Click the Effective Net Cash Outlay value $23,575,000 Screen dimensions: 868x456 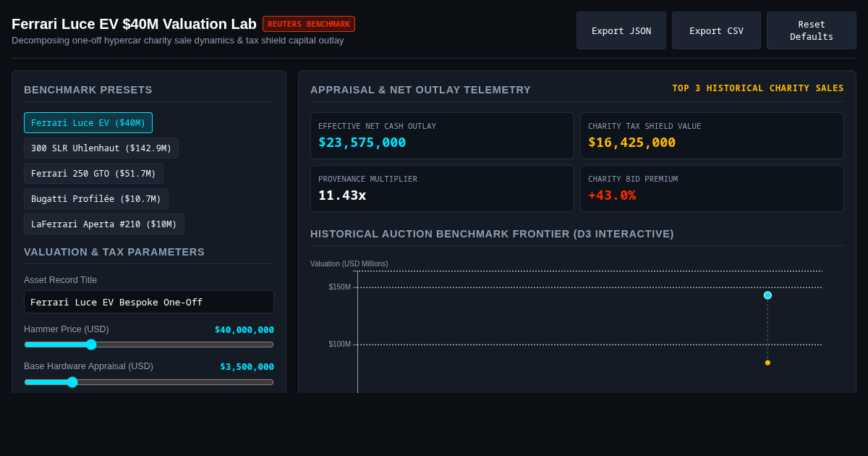coord(362,143)
